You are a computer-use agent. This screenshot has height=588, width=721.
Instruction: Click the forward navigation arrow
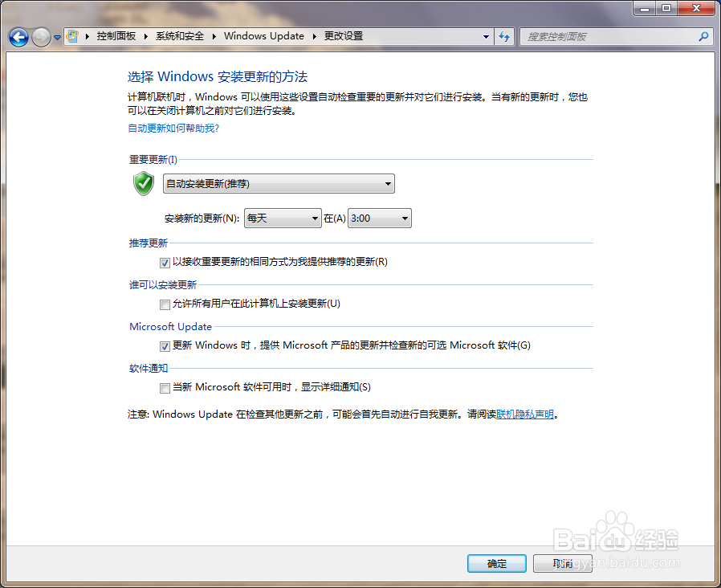click(39, 36)
